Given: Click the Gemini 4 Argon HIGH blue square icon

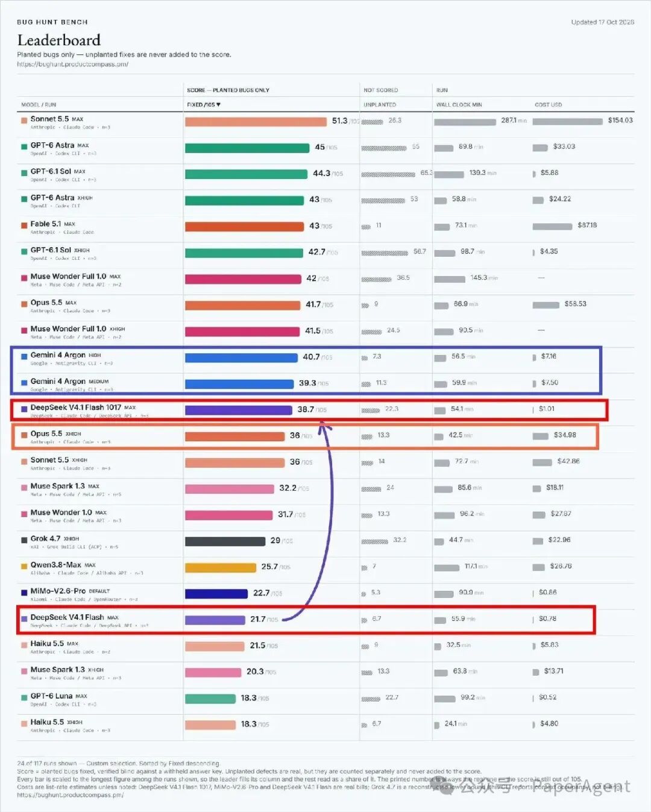Looking at the screenshot, I should 24,356.
